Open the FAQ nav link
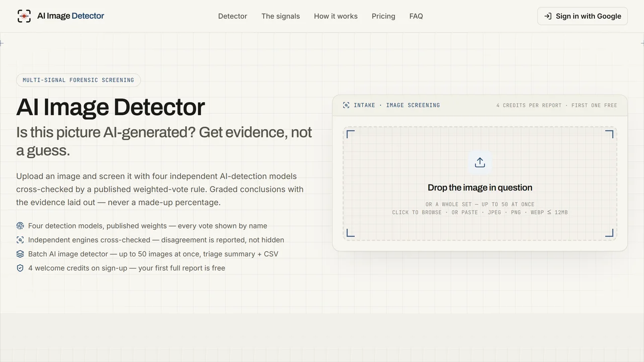The image size is (644, 362). point(416,16)
